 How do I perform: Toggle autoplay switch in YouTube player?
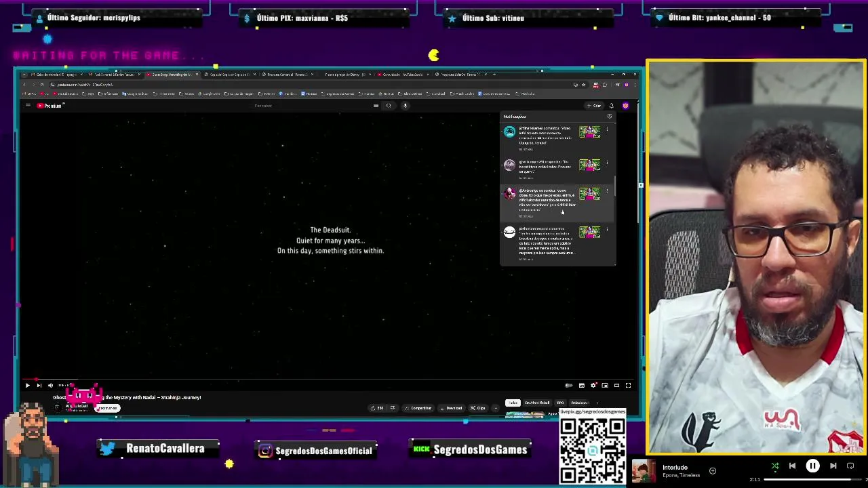pos(569,385)
